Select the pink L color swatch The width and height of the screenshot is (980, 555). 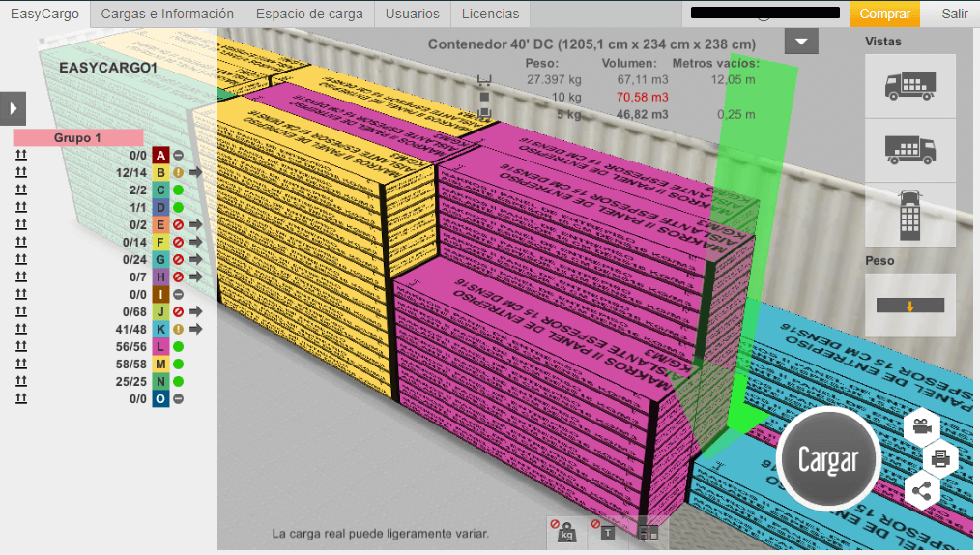tap(160, 346)
